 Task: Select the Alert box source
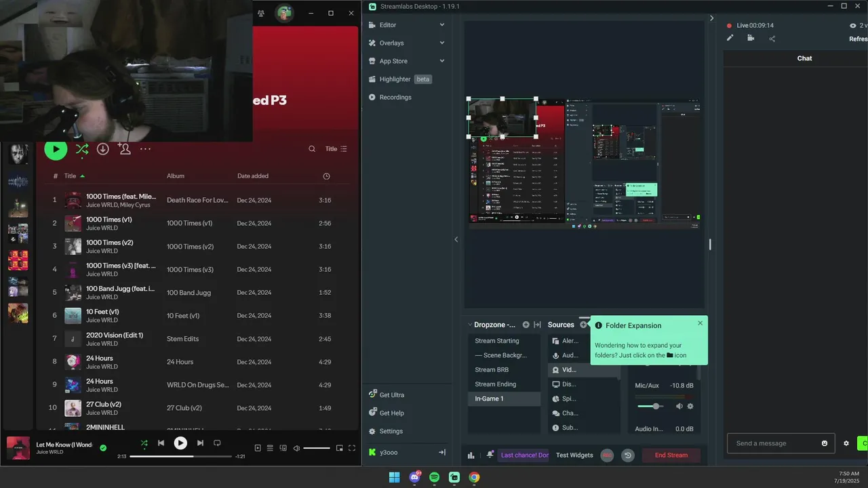(x=583, y=341)
